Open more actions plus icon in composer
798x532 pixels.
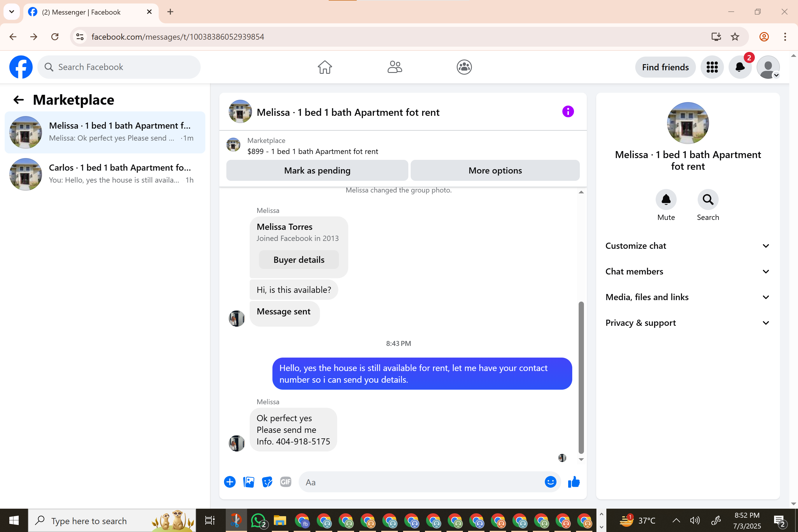230,482
